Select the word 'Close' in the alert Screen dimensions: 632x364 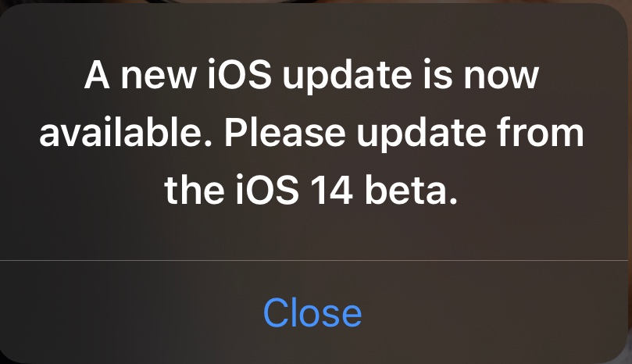coord(312,312)
